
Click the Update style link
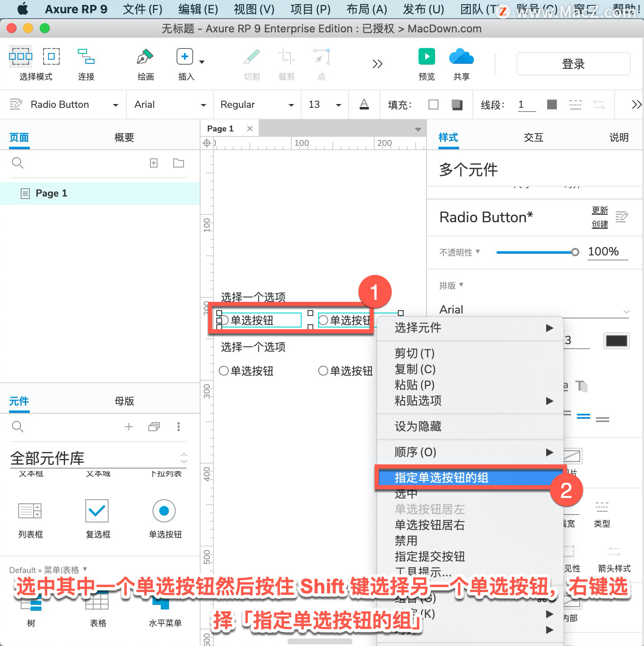(x=600, y=211)
